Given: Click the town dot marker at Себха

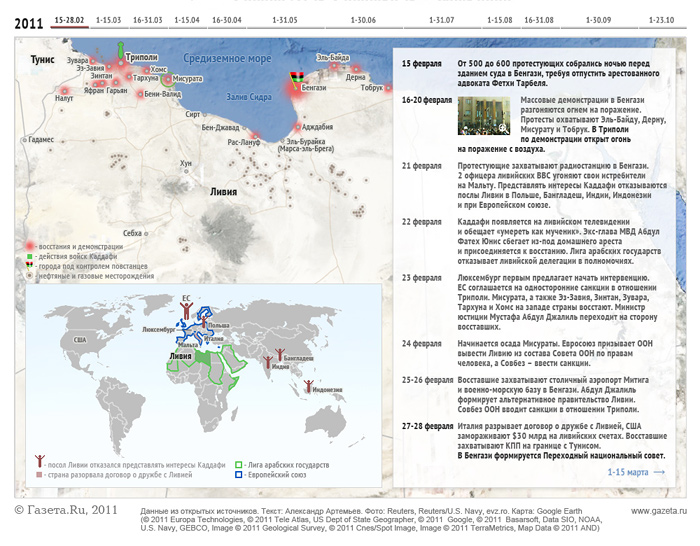Looking at the screenshot, I should [x=146, y=233].
